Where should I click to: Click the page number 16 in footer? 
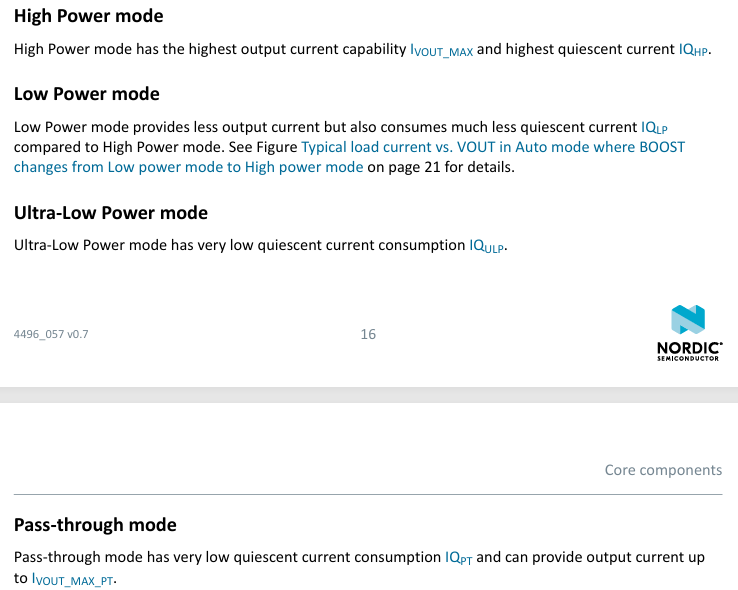click(x=368, y=334)
